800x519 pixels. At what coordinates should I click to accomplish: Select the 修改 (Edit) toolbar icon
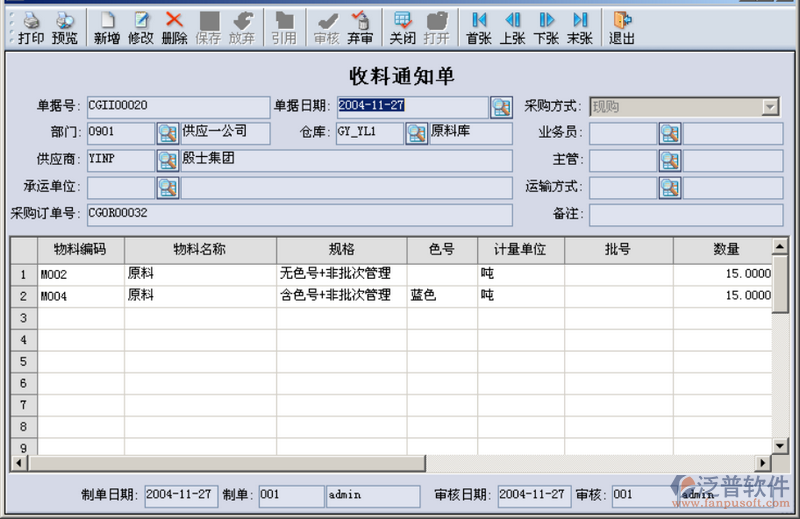point(141,21)
